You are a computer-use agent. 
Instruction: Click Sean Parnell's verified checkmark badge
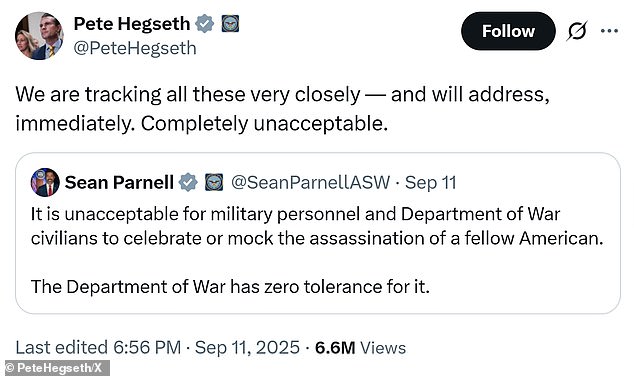pos(188,182)
